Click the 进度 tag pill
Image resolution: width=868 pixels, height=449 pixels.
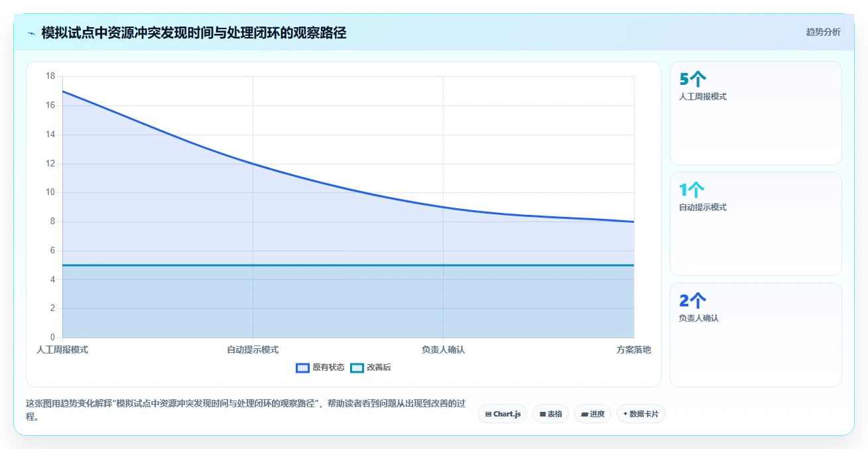tap(593, 414)
